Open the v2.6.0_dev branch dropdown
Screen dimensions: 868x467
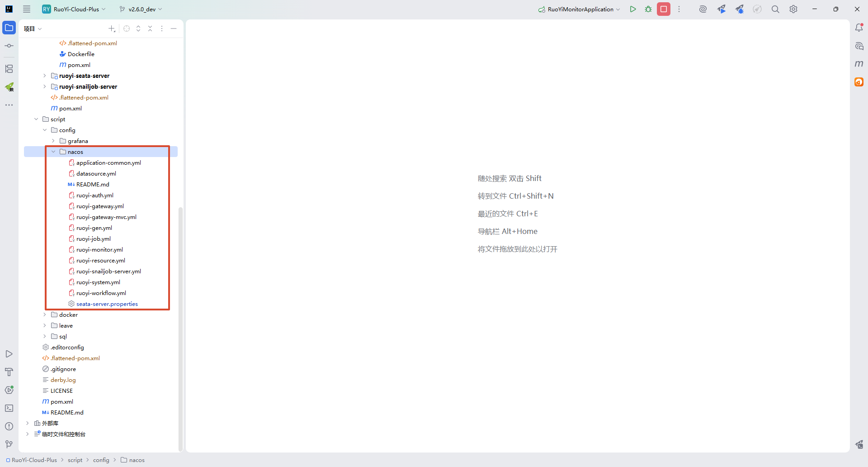click(x=141, y=9)
